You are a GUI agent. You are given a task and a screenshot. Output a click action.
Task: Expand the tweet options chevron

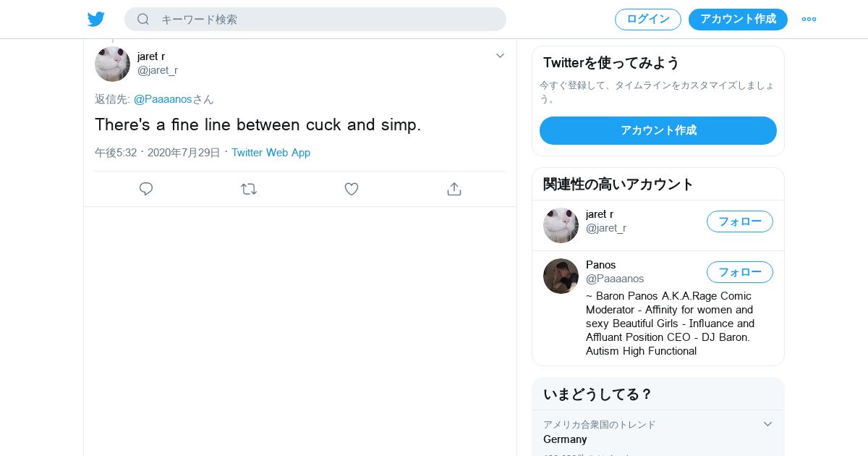pos(500,56)
